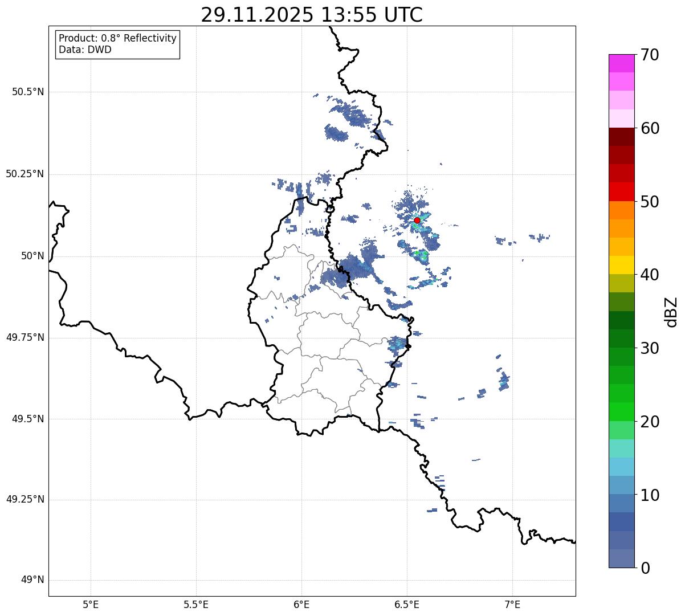Click the 6.5°E longitude label
This screenshot has height=616, width=685.
[x=407, y=604]
